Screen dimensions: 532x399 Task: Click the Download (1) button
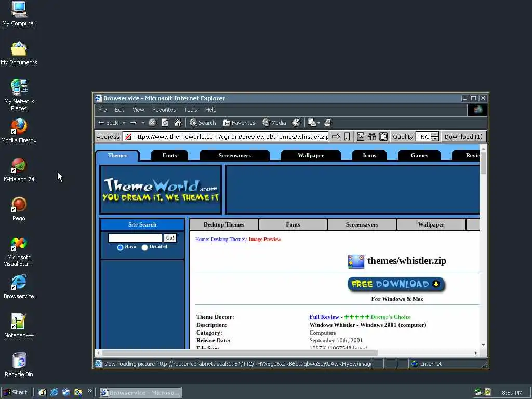463,137
